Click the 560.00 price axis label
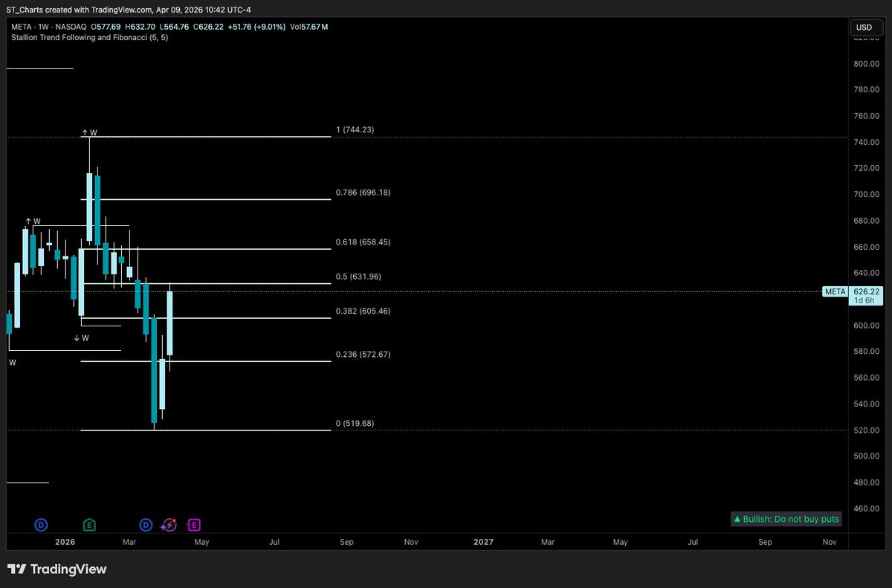This screenshot has width=892, height=588. (867, 378)
